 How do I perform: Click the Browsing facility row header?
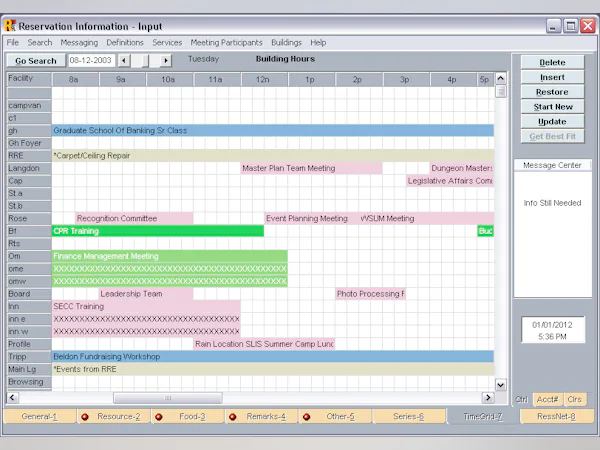(x=29, y=382)
